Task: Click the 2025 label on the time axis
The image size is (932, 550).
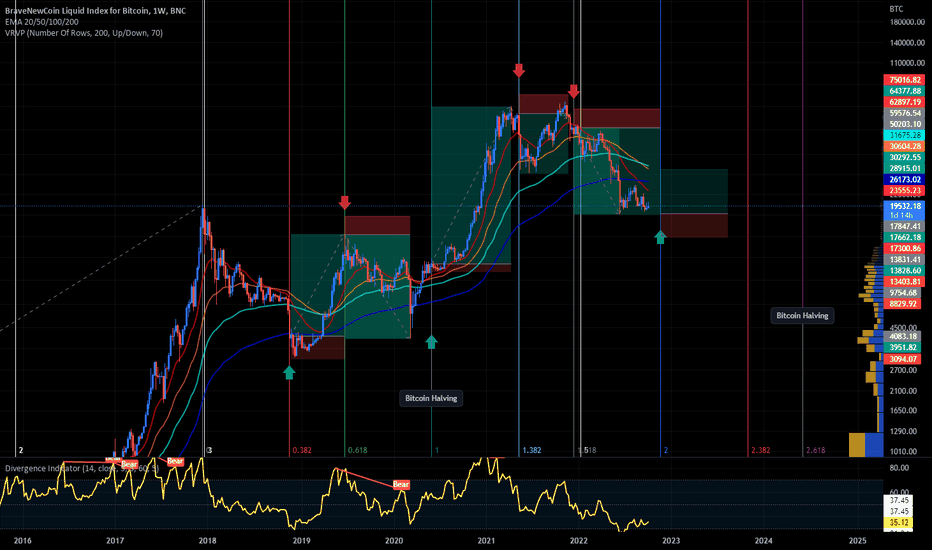Action: 858,540
